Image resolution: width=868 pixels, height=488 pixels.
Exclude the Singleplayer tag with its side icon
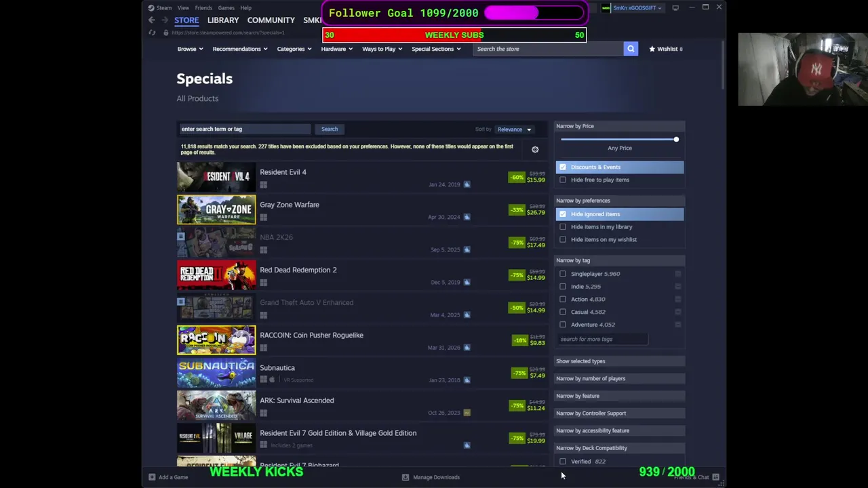coord(677,274)
